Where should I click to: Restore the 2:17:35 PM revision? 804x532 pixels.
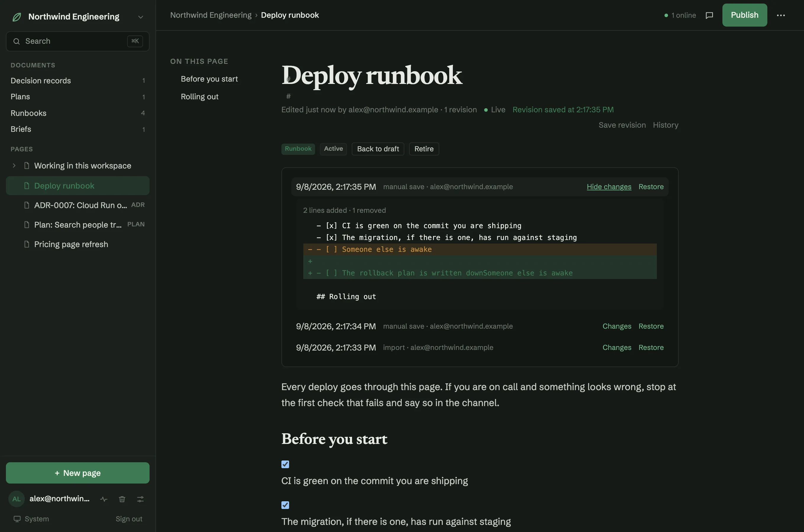pos(651,186)
